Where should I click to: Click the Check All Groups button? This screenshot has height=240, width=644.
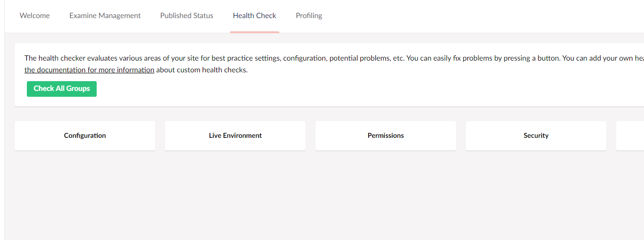point(62,88)
